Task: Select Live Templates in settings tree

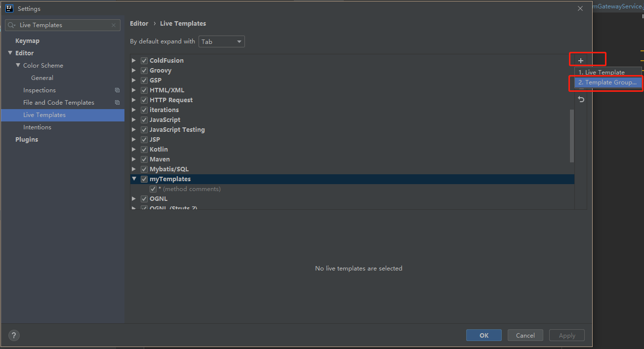Action: click(x=63, y=115)
